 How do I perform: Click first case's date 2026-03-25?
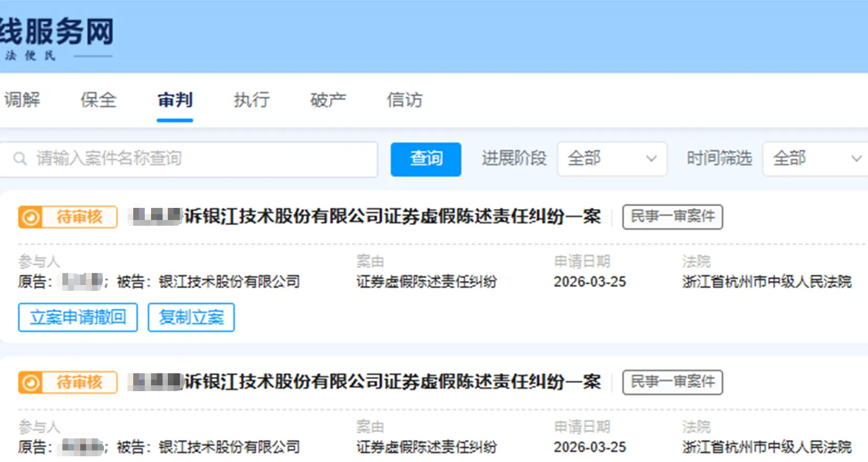(590, 282)
